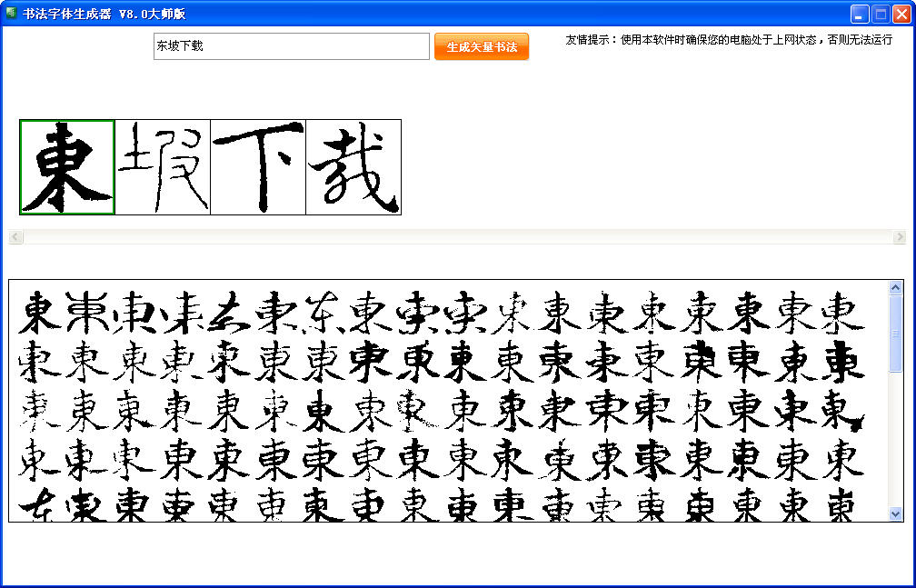The height and width of the screenshot is (588, 916).
Task: Select the 東 character thumbnail
Action: coord(67,167)
